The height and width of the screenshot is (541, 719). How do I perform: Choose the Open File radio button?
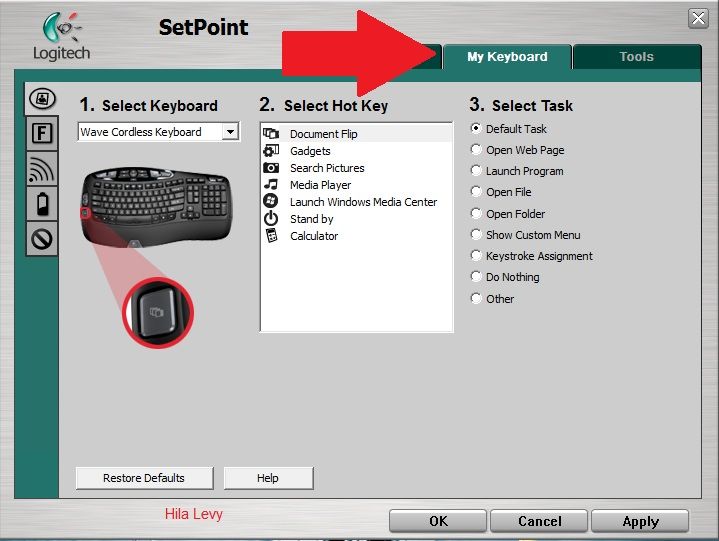(x=476, y=192)
